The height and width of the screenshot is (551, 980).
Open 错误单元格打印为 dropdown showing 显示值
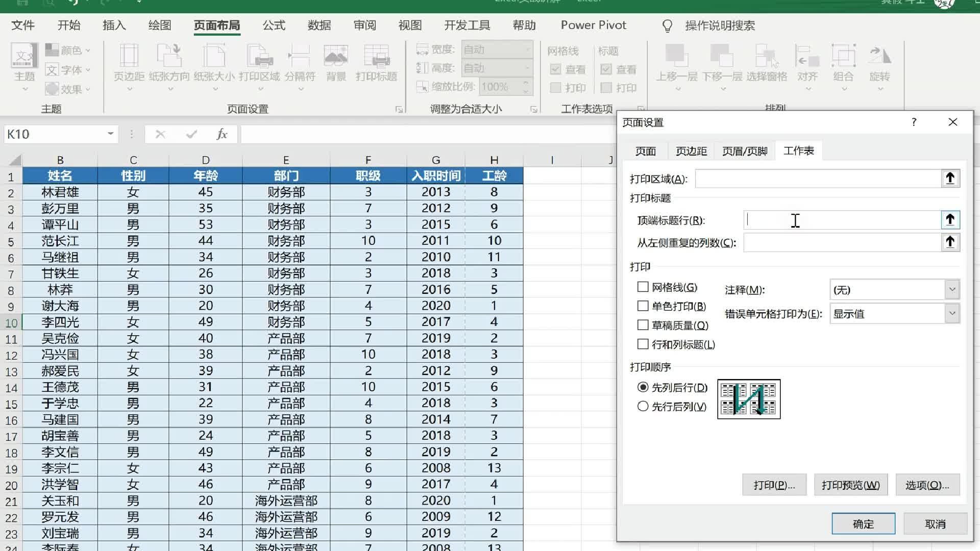pos(952,314)
